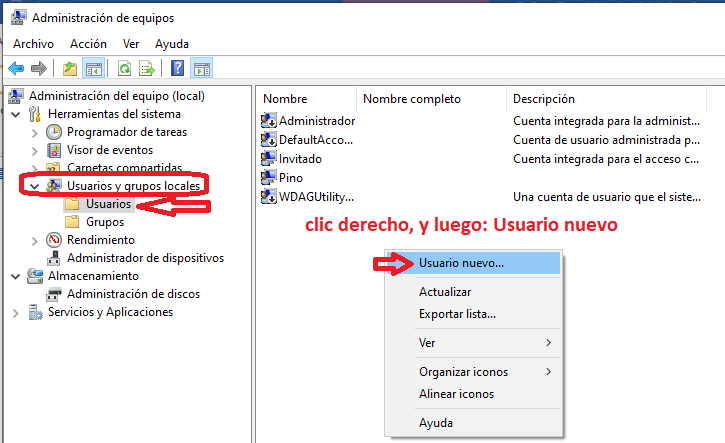Collapse the Herramientas del sistema node
Image resolution: width=725 pixels, height=443 pixels.
[x=16, y=114]
